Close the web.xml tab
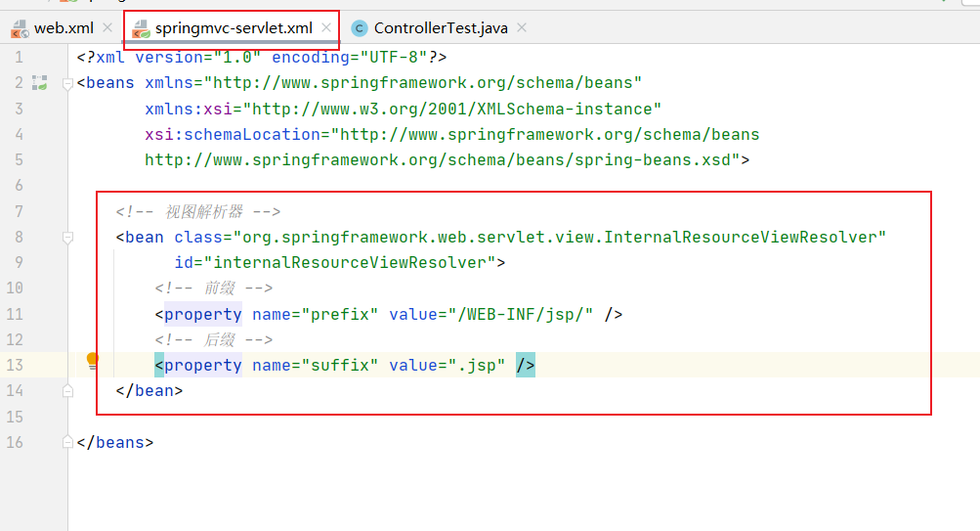Screen dimensions: 980x531 coord(107,28)
